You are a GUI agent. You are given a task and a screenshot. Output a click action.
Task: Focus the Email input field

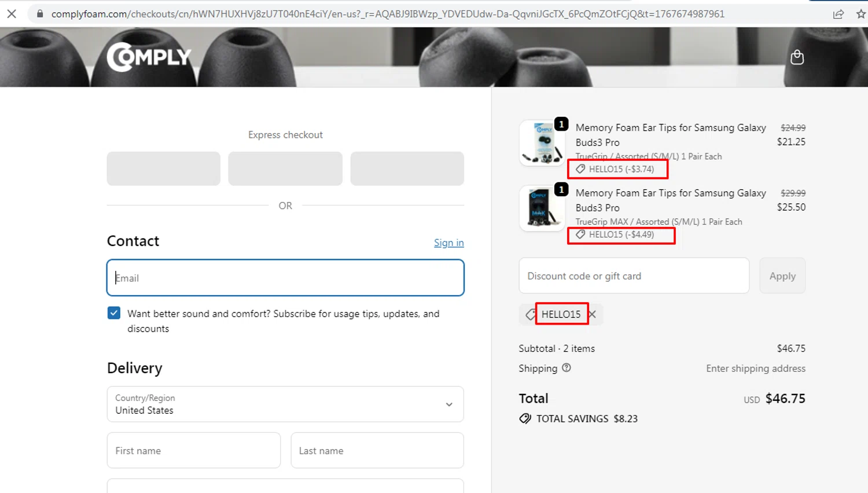(x=285, y=278)
